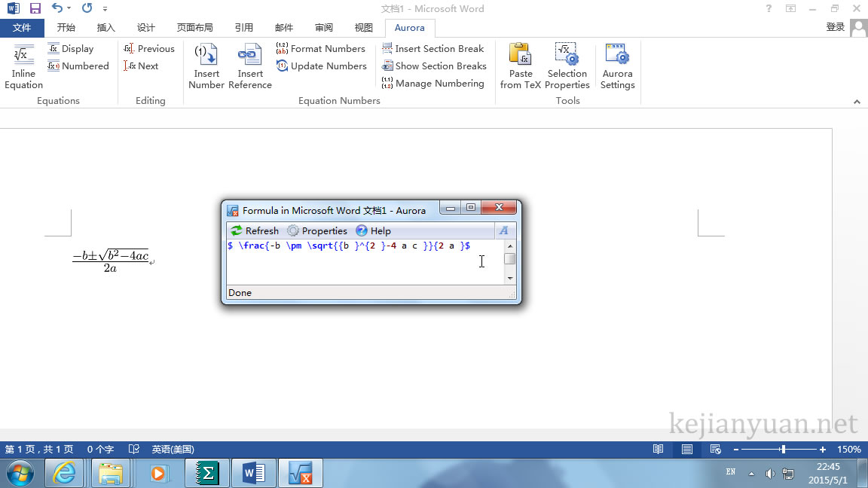Image resolution: width=868 pixels, height=488 pixels.
Task: Open ribbon display options
Action: [790, 8]
